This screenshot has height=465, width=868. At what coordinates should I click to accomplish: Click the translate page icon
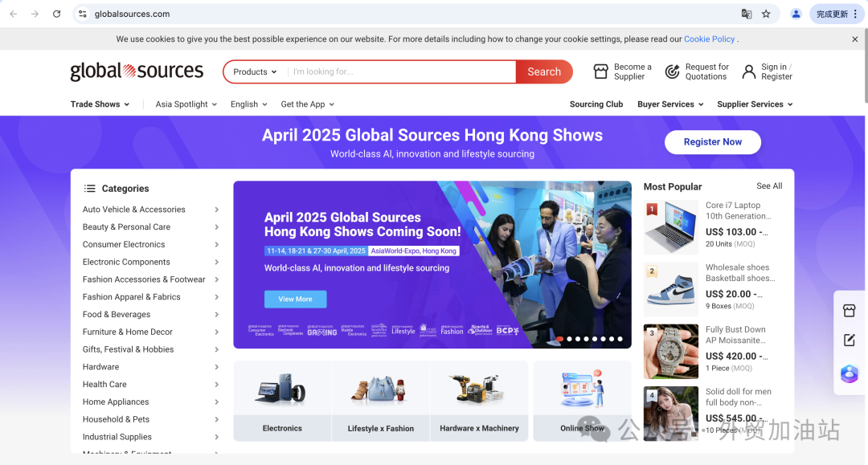click(747, 14)
